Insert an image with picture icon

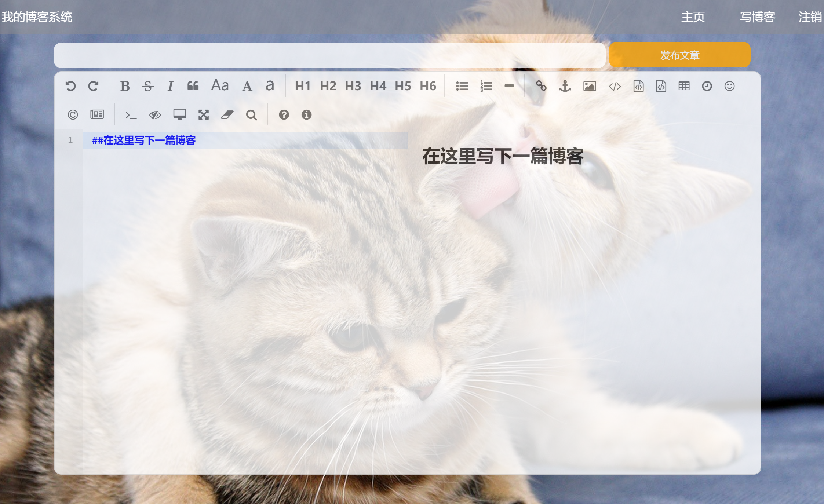[590, 86]
